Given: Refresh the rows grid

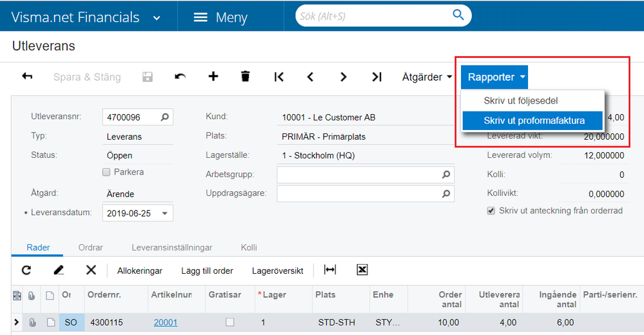Looking at the screenshot, I should tap(26, 271).
